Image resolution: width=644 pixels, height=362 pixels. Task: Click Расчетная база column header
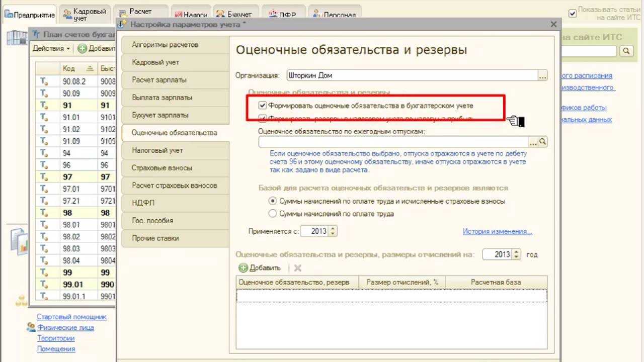tap(496, 282)
